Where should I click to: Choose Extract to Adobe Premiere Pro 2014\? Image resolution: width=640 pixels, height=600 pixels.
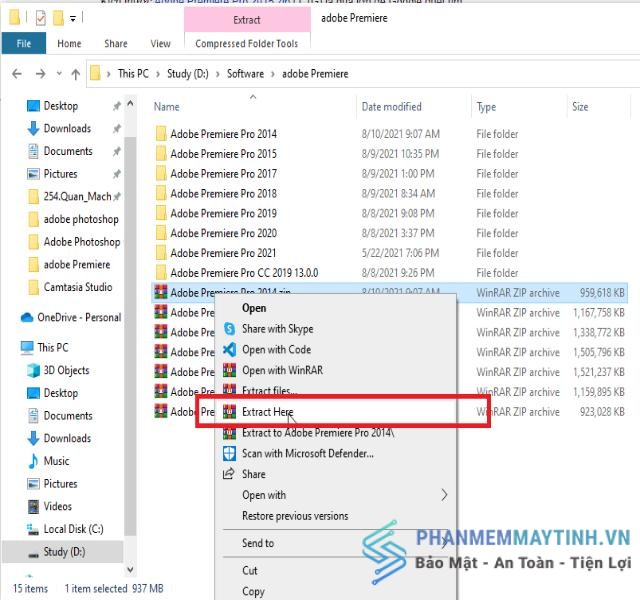click(x=318, y=433)
